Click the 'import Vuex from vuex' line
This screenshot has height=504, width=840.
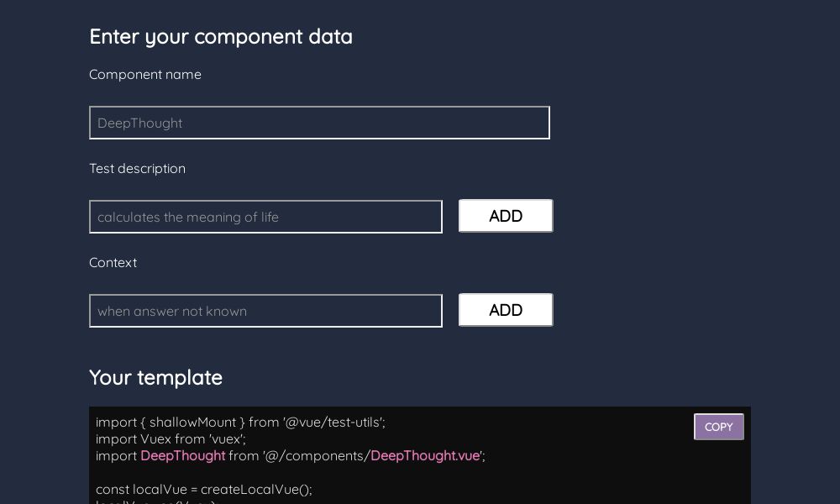(171, 438)
